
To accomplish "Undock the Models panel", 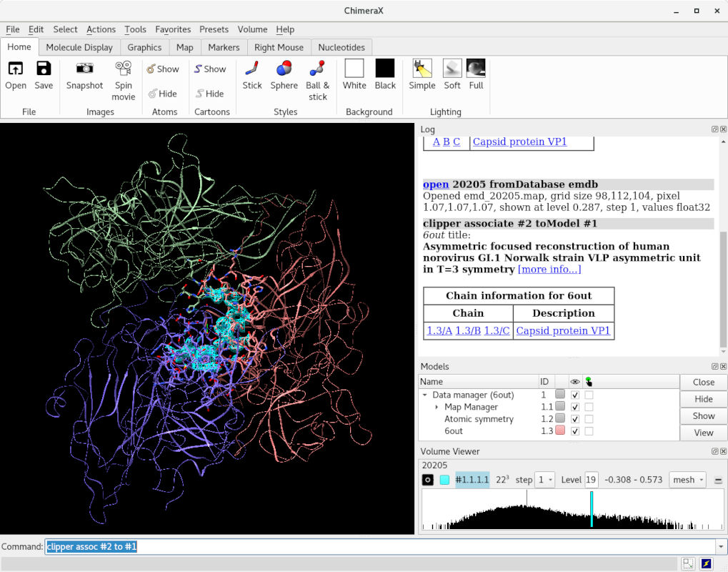I will pyautogui.click(x=715, y=367).
